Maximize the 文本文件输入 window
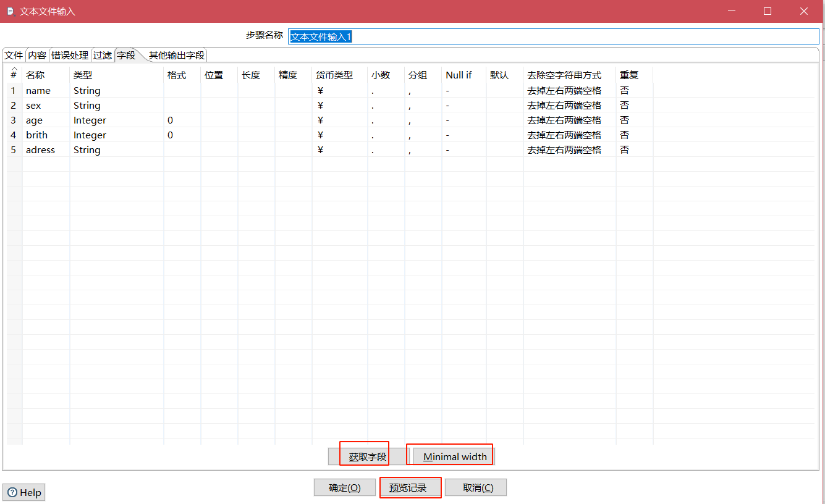The image size is (825, 504). tap(767, 11)
